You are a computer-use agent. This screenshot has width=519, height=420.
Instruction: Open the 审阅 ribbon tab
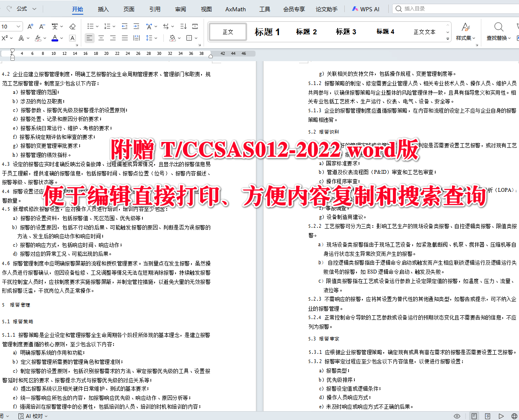(181, 9)
